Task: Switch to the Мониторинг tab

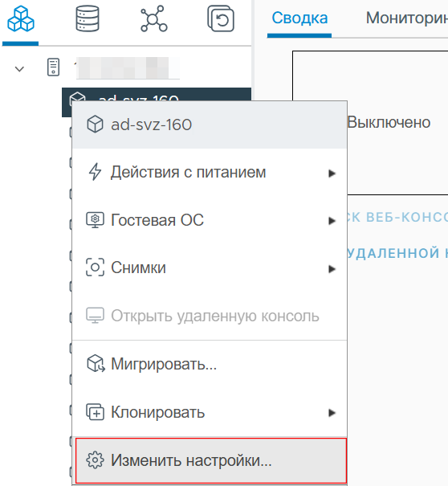Action: click(407, 18)
